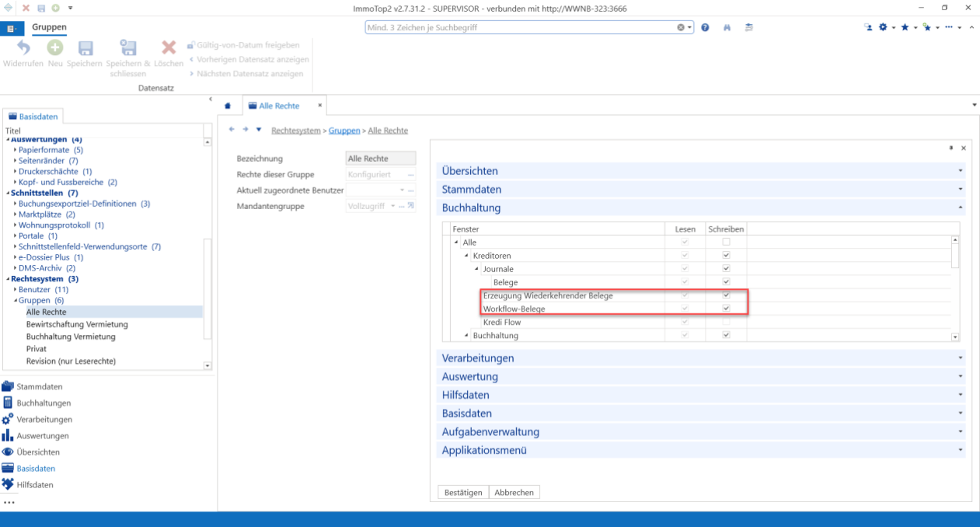Click the add-favorite star with plus icon
This screenshot has height=527, width=980.
[x=926, y=27]
